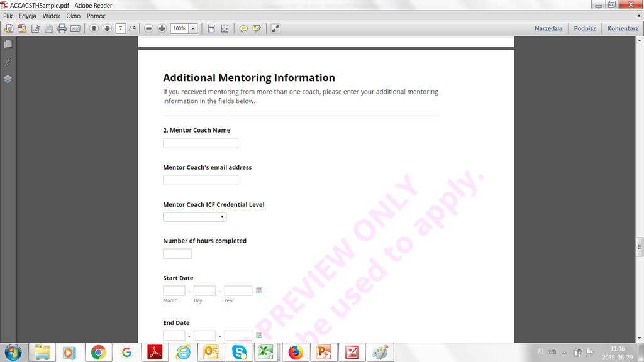The width and height of the screenshot is (644, 362).
Task: Click the Edit/sign document toolbar icon
Action: pos(36,28)
